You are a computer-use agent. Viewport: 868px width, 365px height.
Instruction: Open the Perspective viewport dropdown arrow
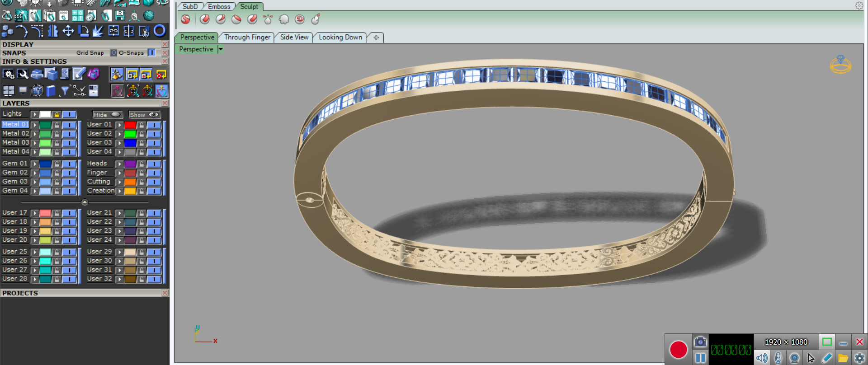[221, 49]
